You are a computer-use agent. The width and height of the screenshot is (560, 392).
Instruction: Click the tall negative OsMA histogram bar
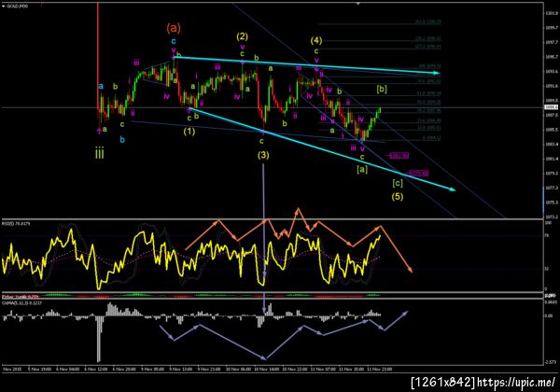[99, 339]
